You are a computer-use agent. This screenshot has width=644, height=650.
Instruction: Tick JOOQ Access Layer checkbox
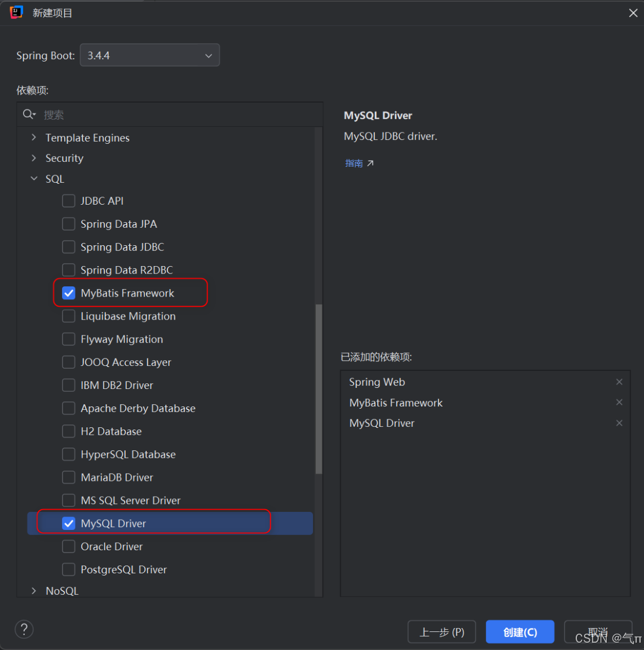point(68,362)
